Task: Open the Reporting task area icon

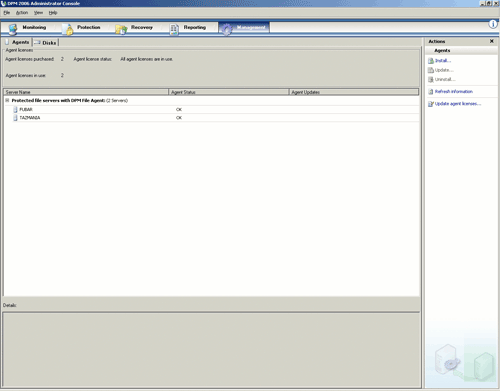Action: 174,29
